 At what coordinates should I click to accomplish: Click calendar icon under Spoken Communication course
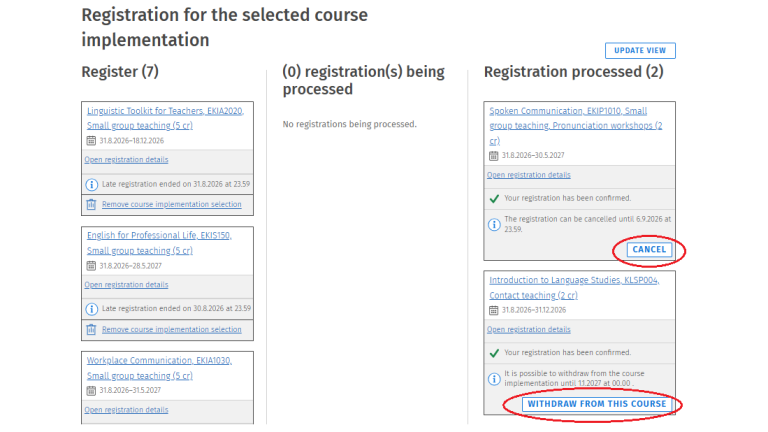(x=494, y=156)
